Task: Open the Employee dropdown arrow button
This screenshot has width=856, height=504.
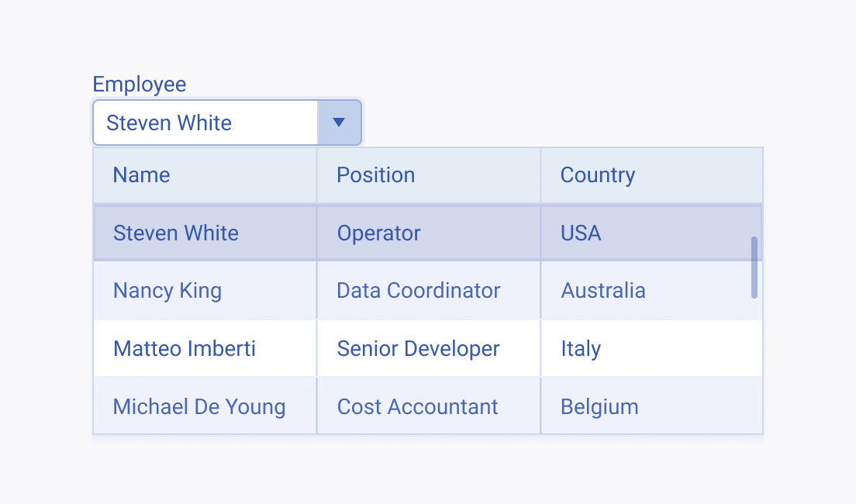Action: (x=339, y=123)
